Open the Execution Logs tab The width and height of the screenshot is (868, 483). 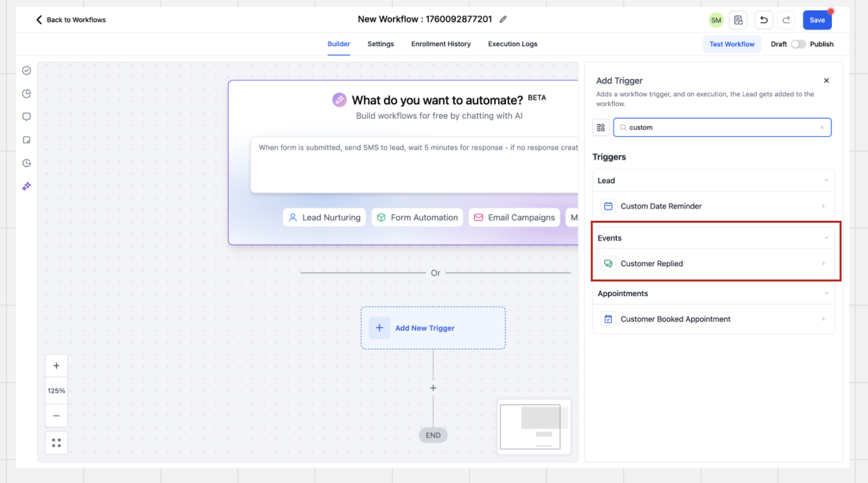[x=512, y=44]
